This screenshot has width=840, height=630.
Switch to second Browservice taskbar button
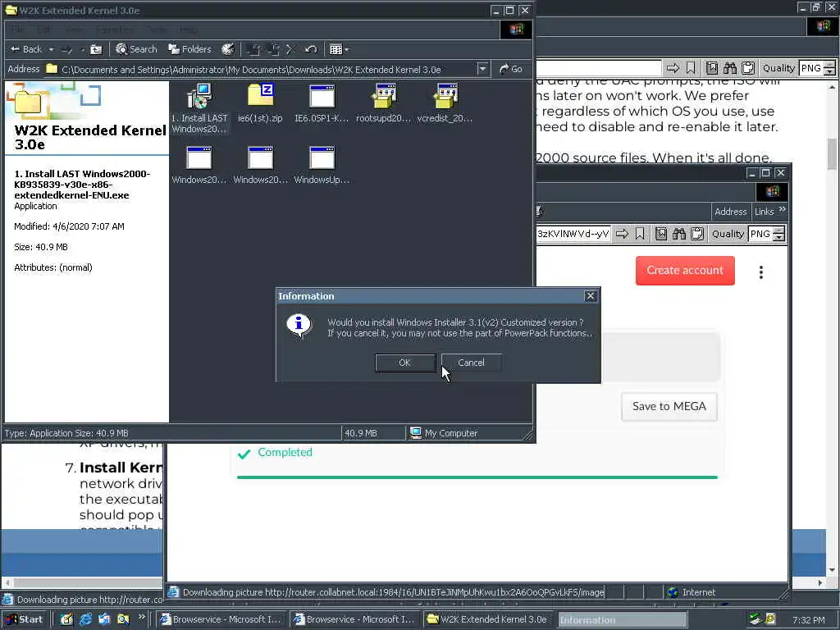pos(354,619)
